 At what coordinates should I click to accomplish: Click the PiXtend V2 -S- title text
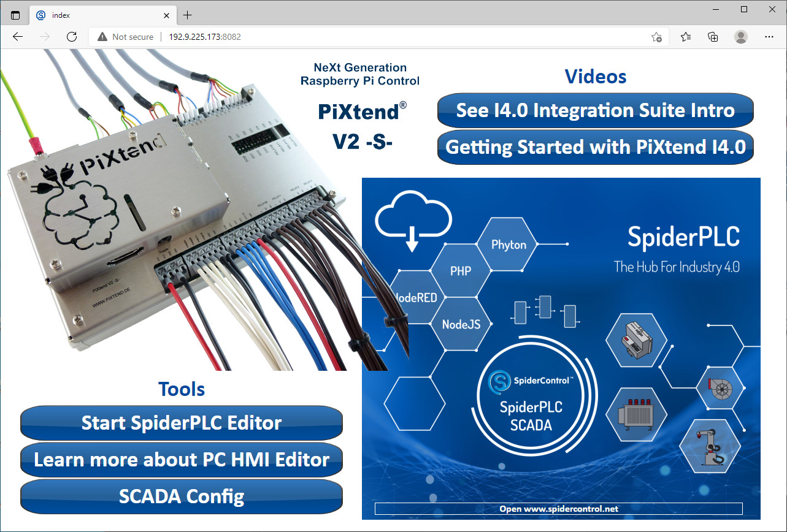click(362, 126)
